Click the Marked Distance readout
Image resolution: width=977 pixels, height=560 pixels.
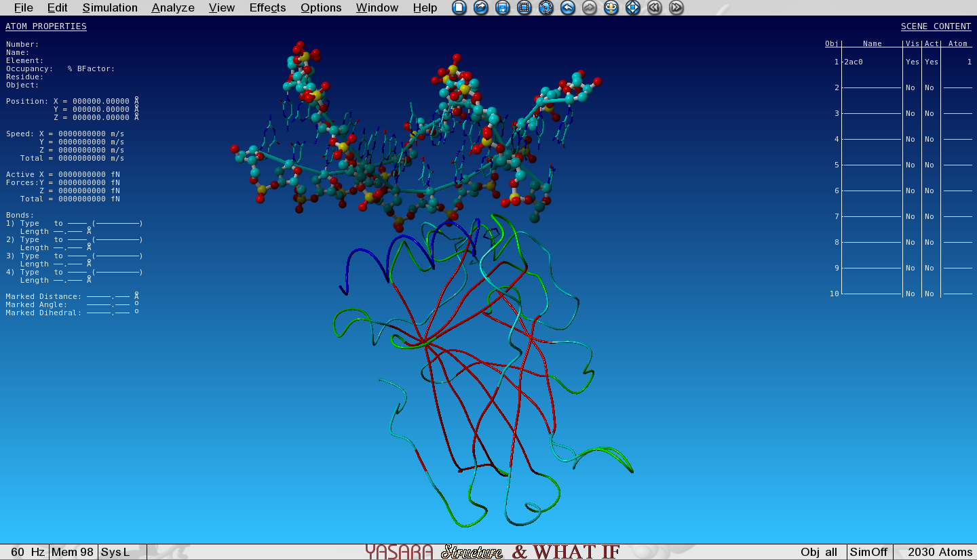[73, 296]
